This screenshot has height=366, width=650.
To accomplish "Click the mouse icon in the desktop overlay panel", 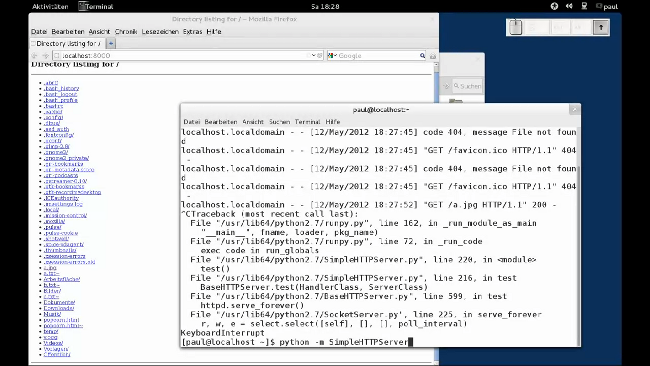I will [515, 27].
